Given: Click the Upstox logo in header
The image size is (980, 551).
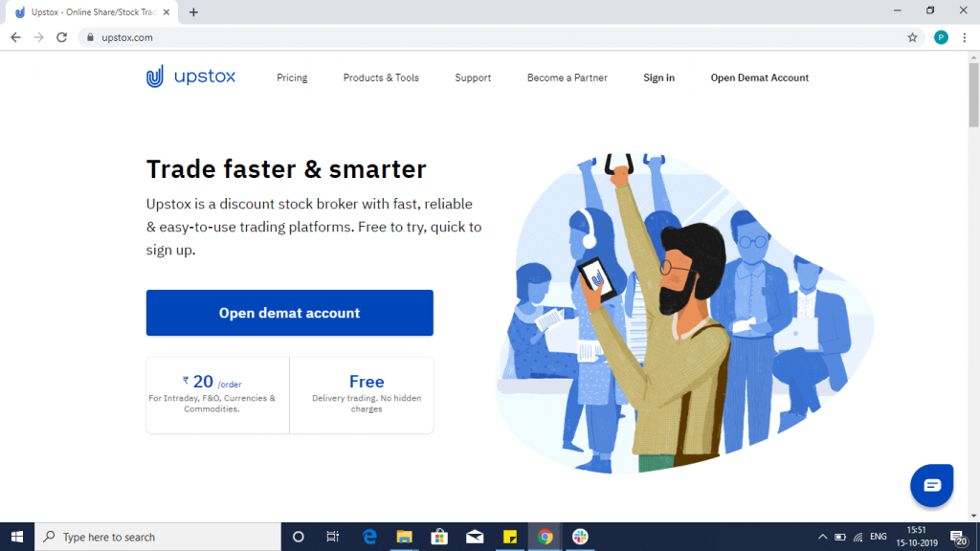Looking at the screenshot, I should (190, 77).
